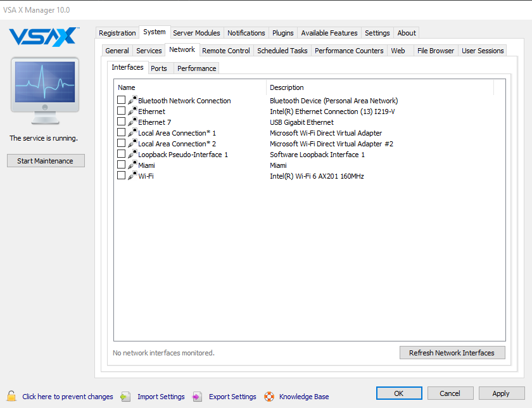Open the File Browser sub-tab
This screenshot has height=408, width=532.
pyautogui.click(x=436, y=51)
